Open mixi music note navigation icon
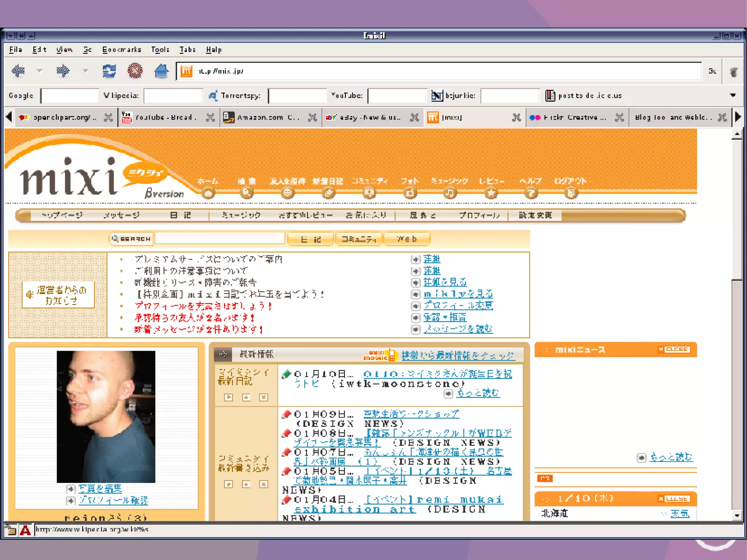 click(450, 193)
